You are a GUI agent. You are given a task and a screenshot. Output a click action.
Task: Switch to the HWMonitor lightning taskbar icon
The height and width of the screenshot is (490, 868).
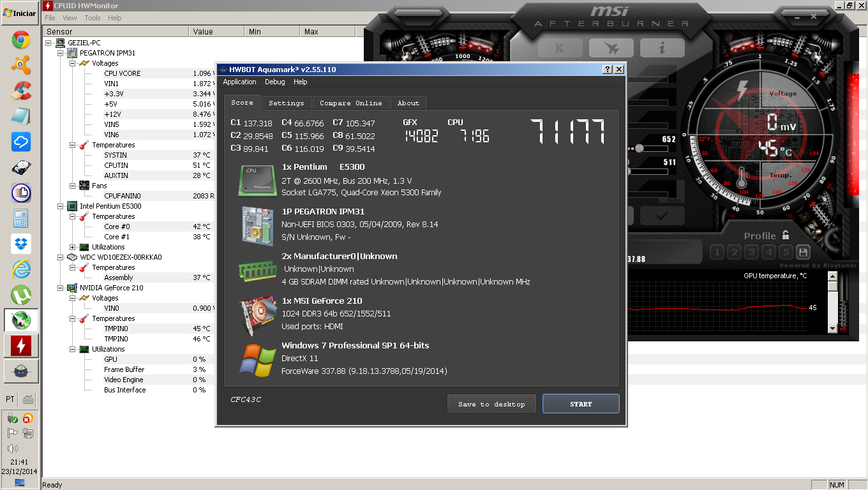click(x=21, y=346)
